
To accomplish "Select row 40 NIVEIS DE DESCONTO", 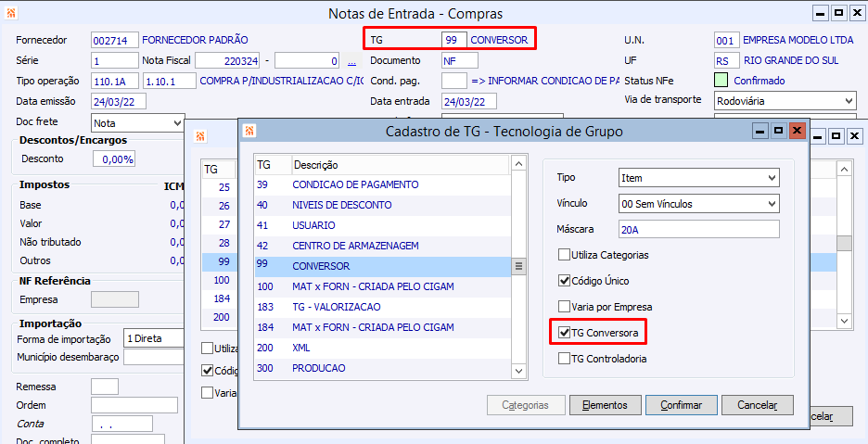I will [382, 205].
